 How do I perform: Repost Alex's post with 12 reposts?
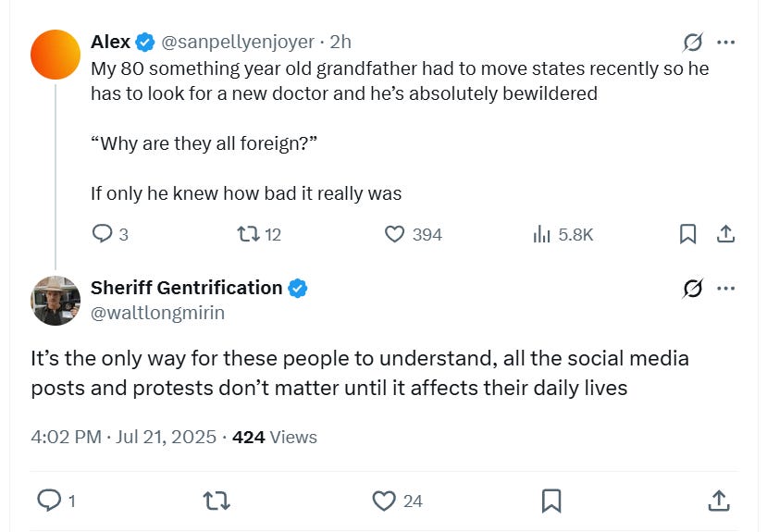248,235
